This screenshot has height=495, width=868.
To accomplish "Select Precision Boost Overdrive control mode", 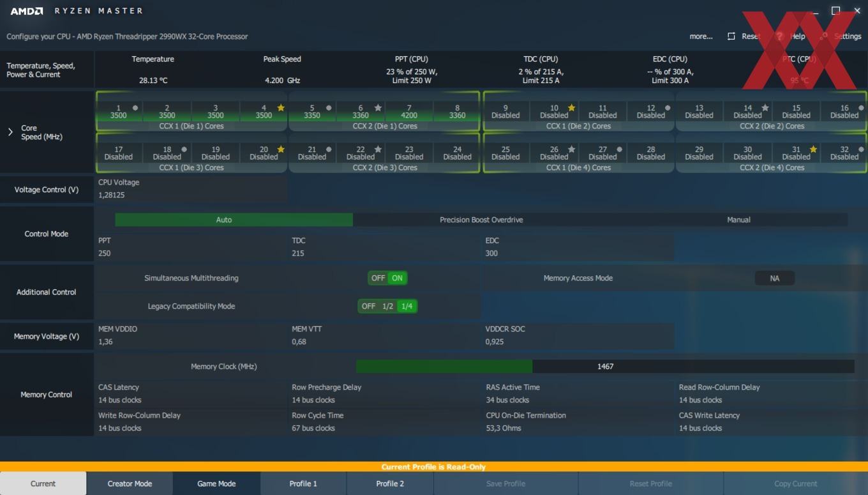I will pyautogui.click(x=481, y=220).
